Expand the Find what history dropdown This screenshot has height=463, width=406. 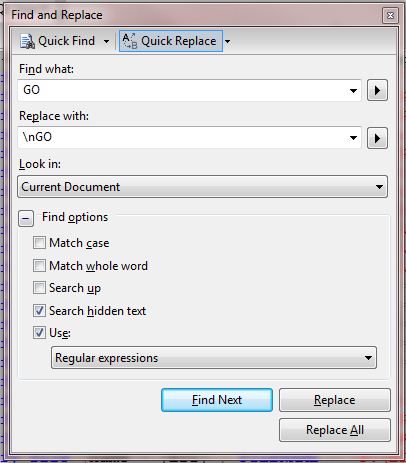[x=353, y=90]
